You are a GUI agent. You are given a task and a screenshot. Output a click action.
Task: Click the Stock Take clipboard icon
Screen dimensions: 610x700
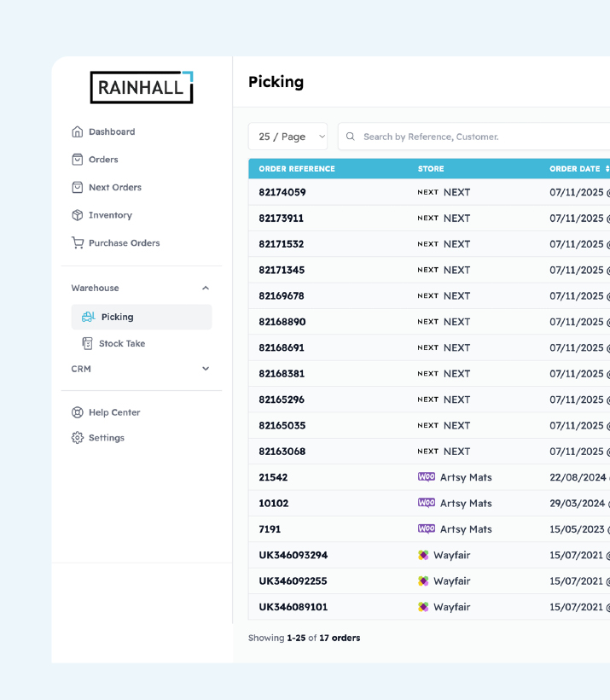87,343
